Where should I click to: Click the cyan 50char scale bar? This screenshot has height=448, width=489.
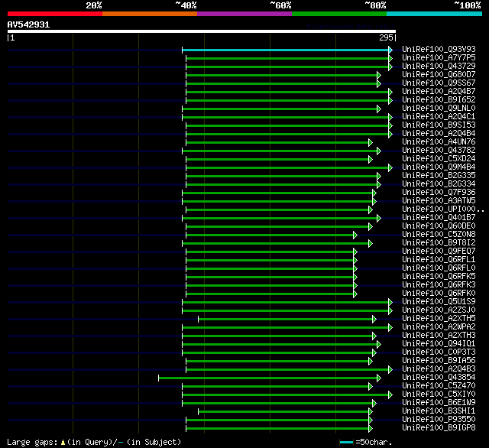click(346, 443)
